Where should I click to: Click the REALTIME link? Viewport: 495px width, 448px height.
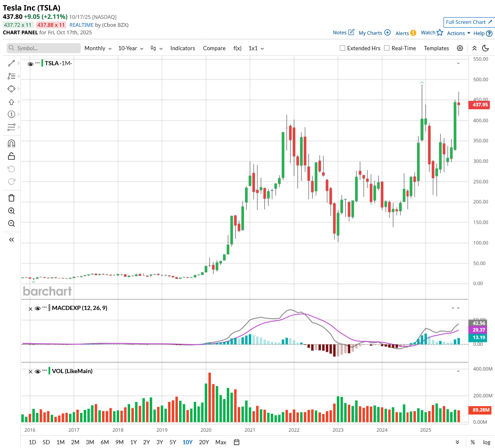pyautogui.click(x=82, y=25)
